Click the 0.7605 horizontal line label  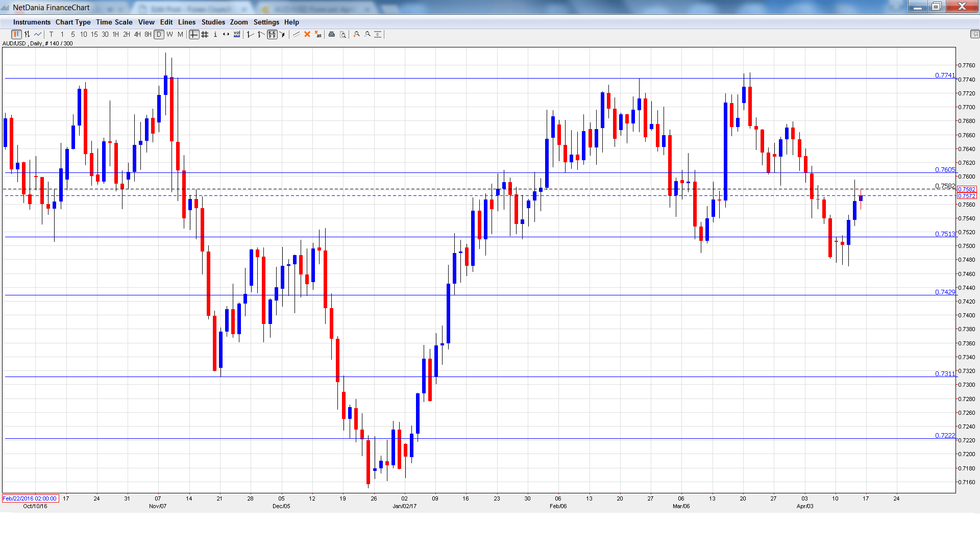tap(944, 169)
